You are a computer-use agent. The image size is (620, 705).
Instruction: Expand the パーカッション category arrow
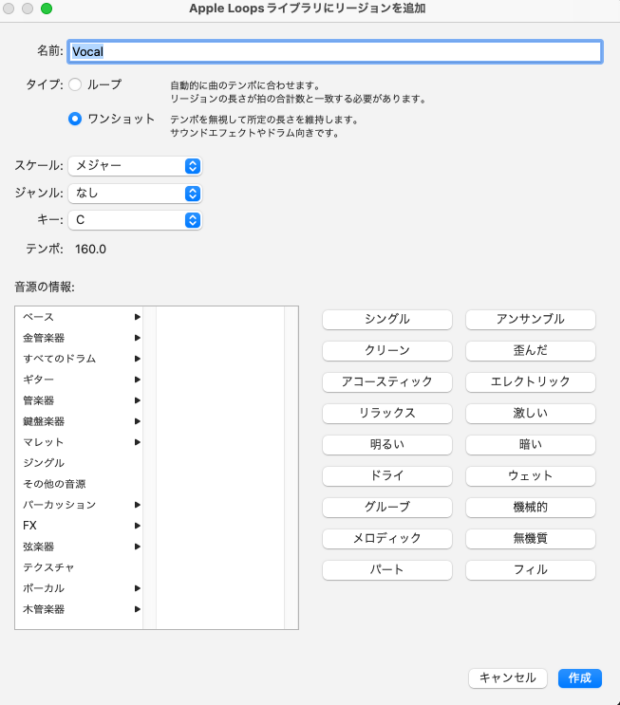pos(138,505)
